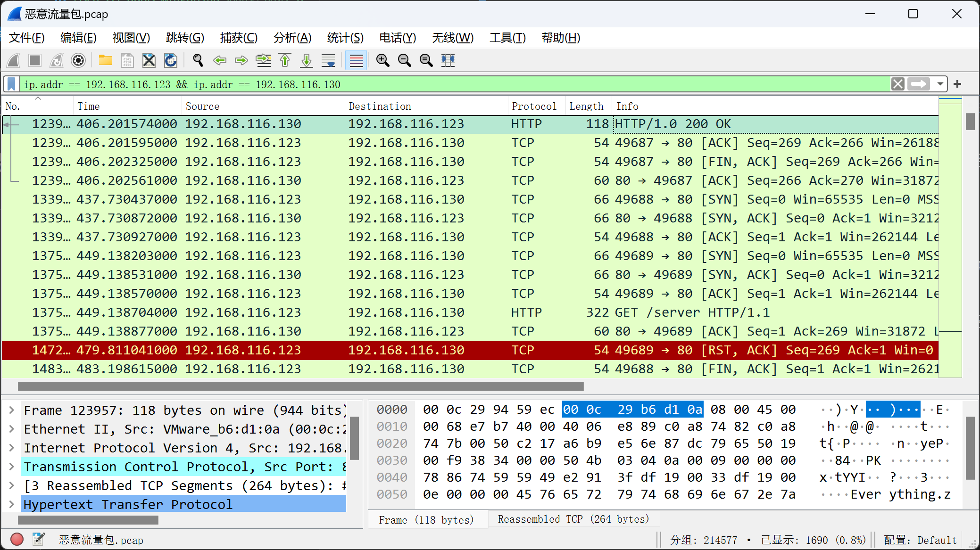980x550 pixels.
Task: Open capture options gear icon
Action: tap(78, 60)
